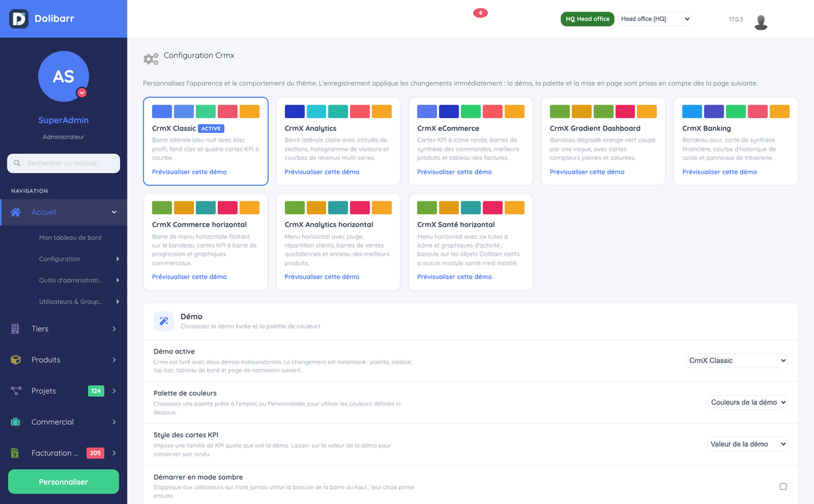Viewport: 814px width, 504px height.
Task: Click the Dolibarr brand name text
Action: tap(54, 18)
